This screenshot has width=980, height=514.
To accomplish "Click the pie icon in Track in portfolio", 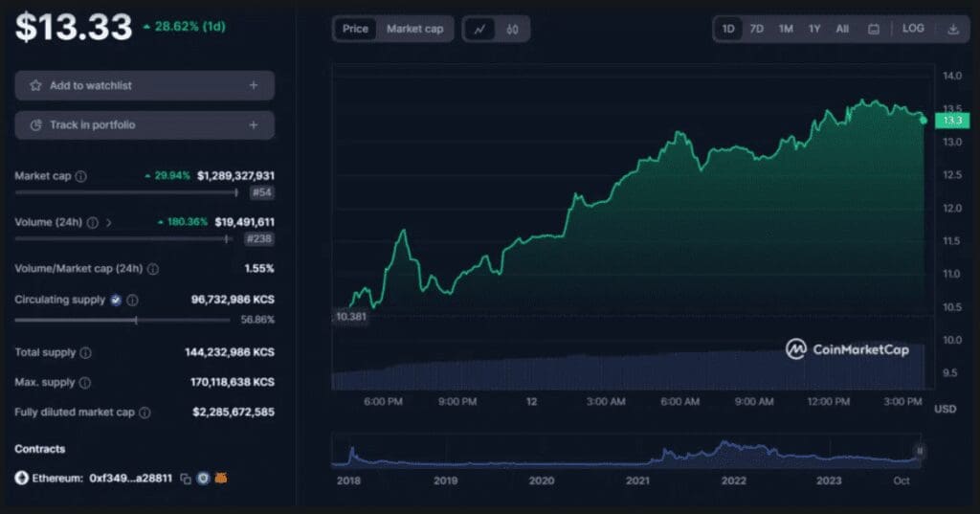I will tap(35, 125).
